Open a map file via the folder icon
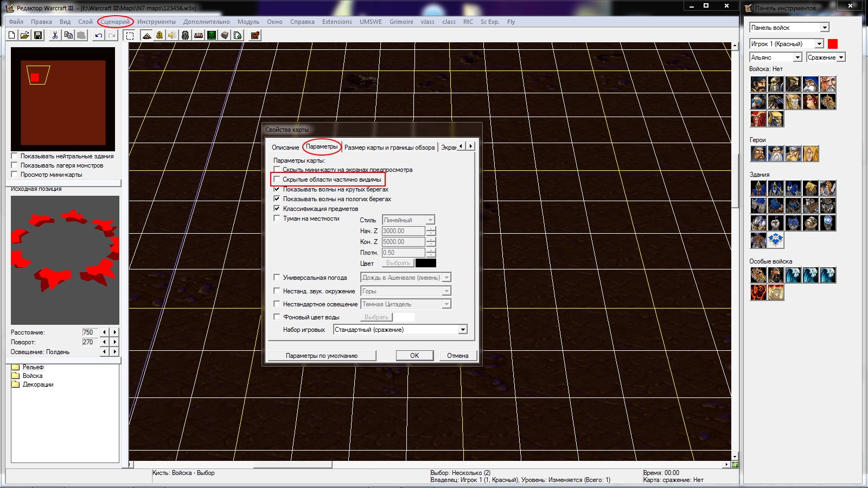The image size is (868, 488). (25, 35)
